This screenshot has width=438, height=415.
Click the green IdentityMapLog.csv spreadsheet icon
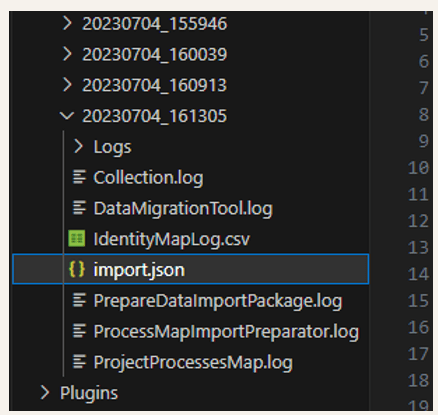(77, 238)
